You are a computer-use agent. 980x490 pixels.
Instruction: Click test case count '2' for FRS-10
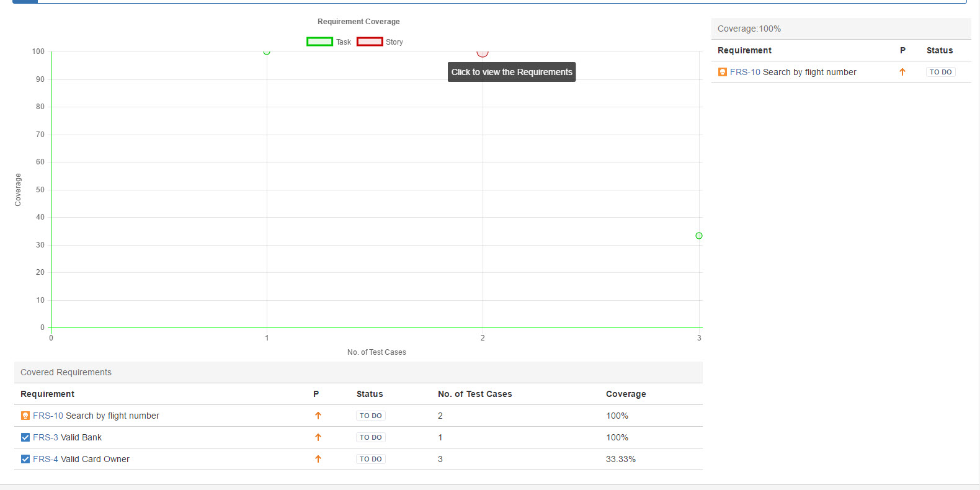[440, 416]
